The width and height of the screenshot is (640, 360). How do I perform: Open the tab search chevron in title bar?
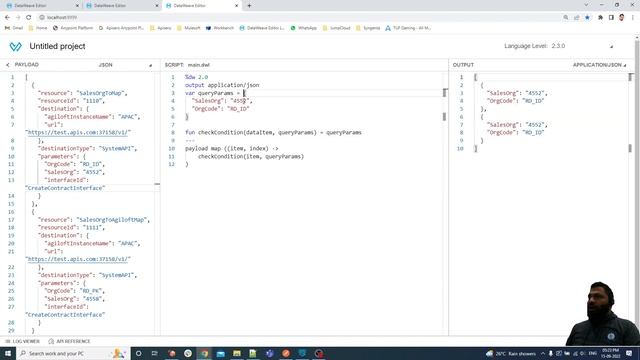click(x=586, y=5)
